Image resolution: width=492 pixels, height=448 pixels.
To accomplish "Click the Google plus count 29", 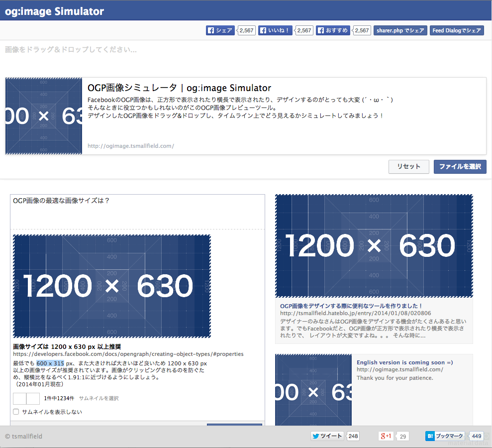I will [403, 437].
